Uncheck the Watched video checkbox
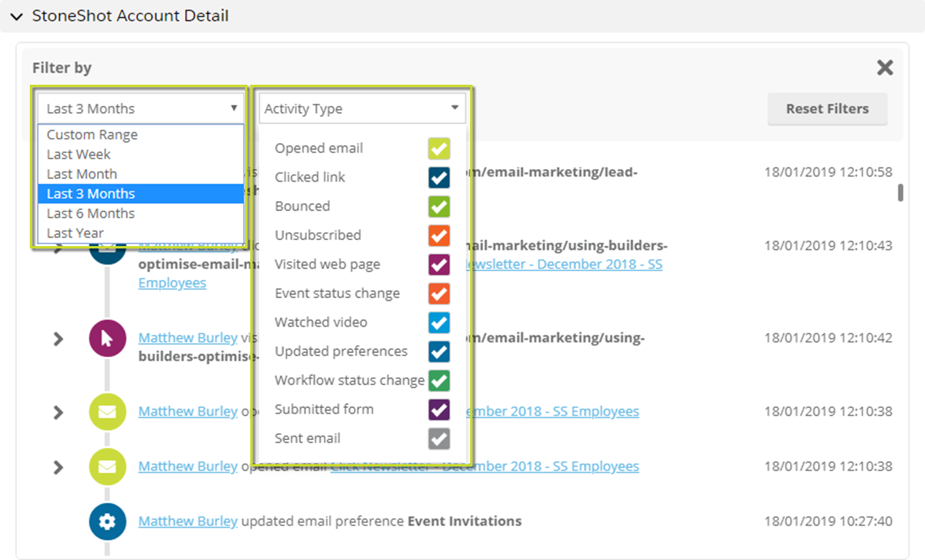This screenshot has height=560, width=925. pos(439,323)
